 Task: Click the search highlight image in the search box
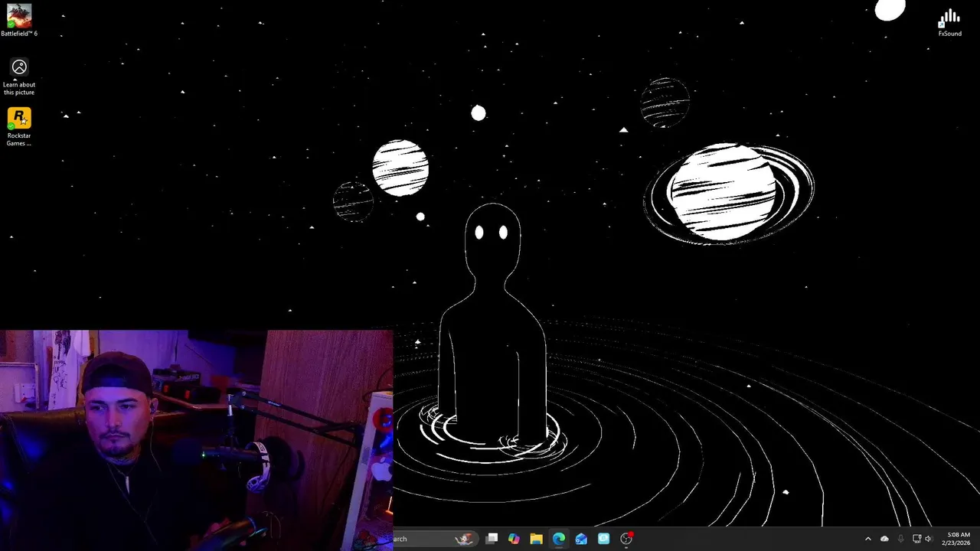point(464,539)
